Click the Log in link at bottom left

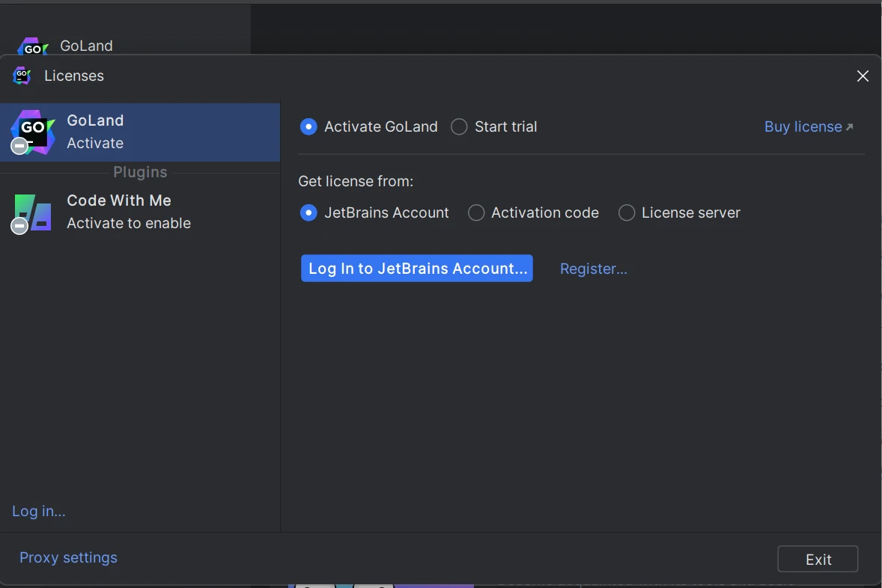39,512
